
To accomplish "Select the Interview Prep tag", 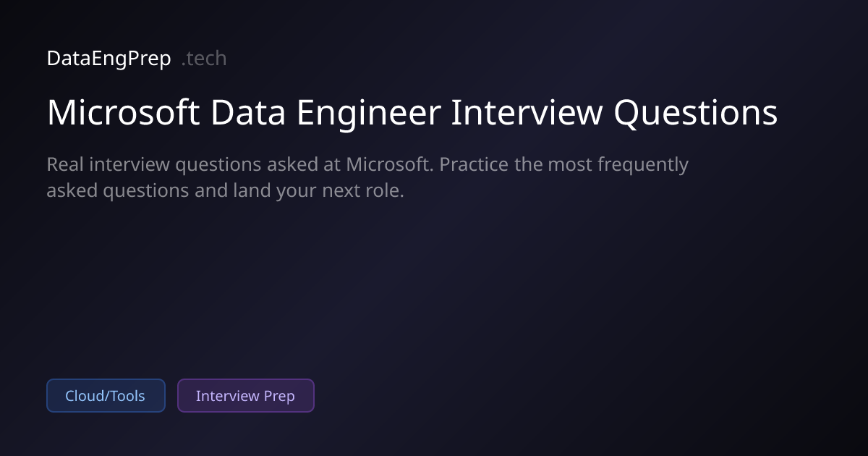I will pos(245,396).
